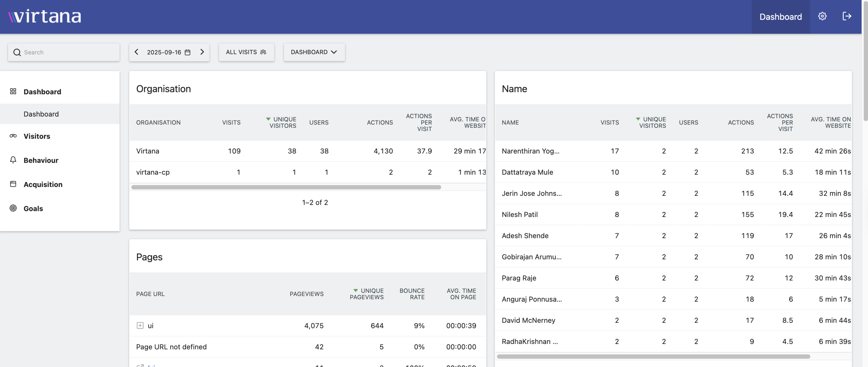Sort Name table by Visits column
This screenshot has height=367, width=868.
point(610,123)
